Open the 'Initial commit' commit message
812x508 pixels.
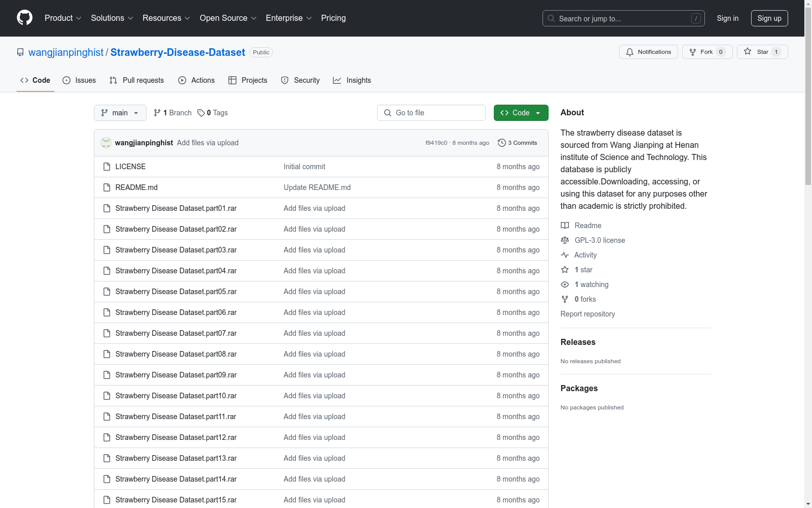[304, 167]
